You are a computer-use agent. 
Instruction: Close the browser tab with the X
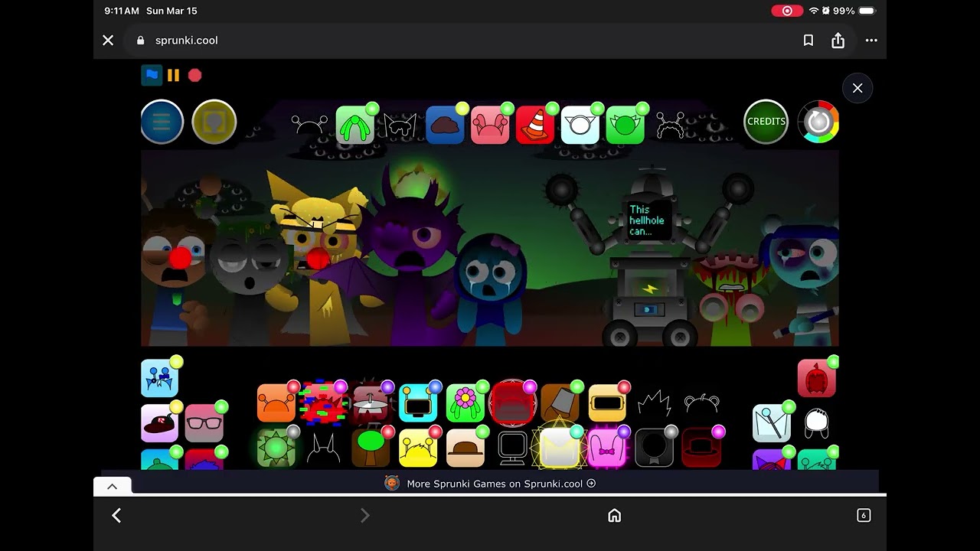coord(108,41)
